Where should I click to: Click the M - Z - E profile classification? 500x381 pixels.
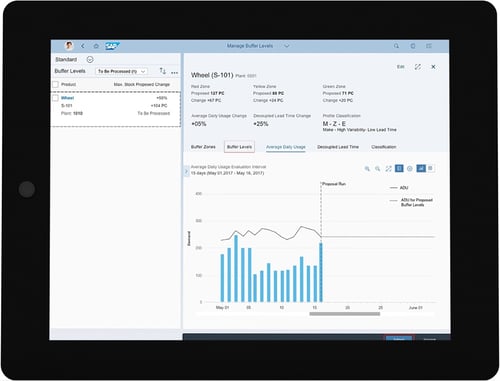(334, 124)
